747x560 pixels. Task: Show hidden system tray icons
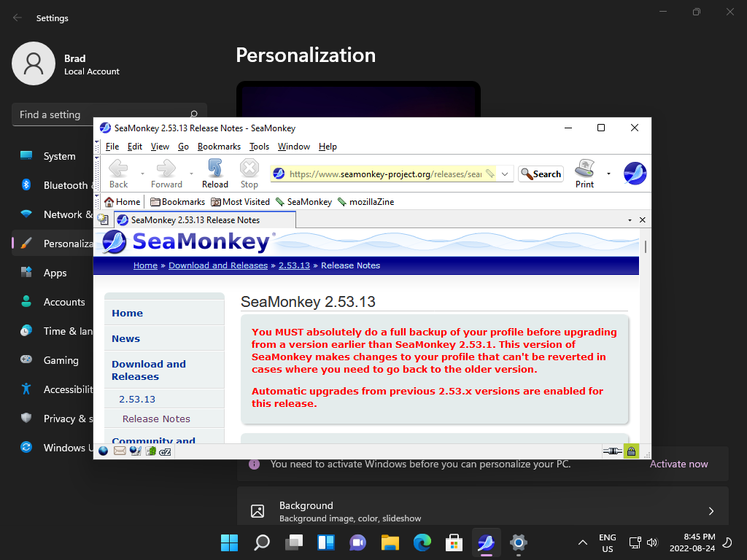pyautogui.click(x=582, y=542)
